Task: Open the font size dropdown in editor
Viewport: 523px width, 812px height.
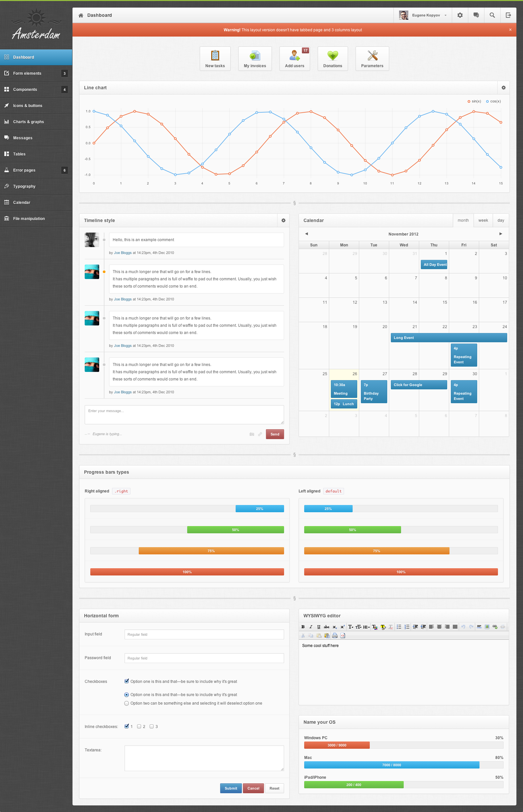Action: coord(359,627)
